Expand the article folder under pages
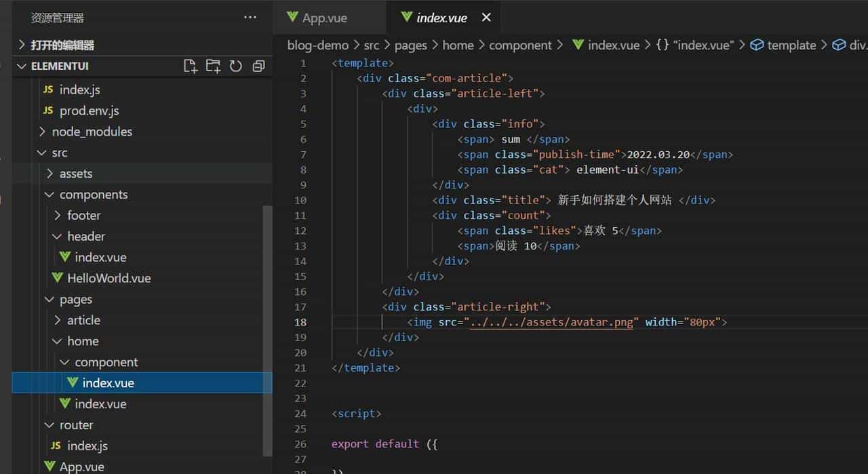Viewport: 868px width, 474px height. pyautogui.click(x=58, y=320)
